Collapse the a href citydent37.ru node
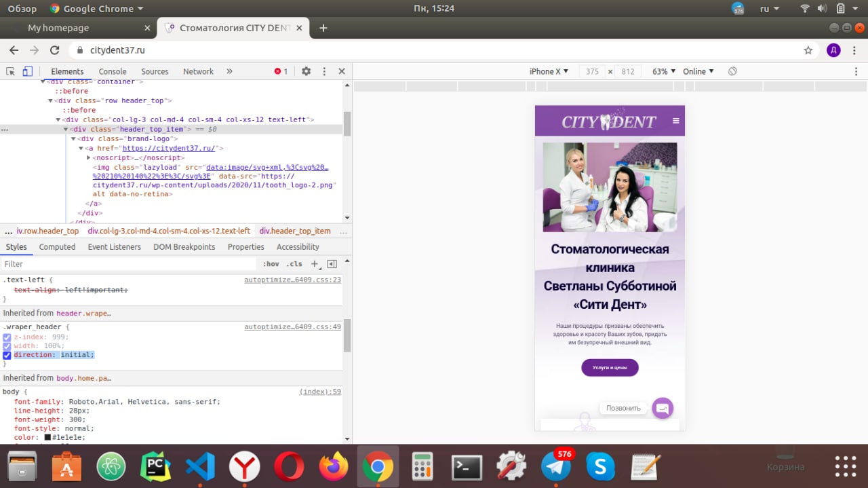Screen dimensions: 868x488 click(x=81, y=148)
